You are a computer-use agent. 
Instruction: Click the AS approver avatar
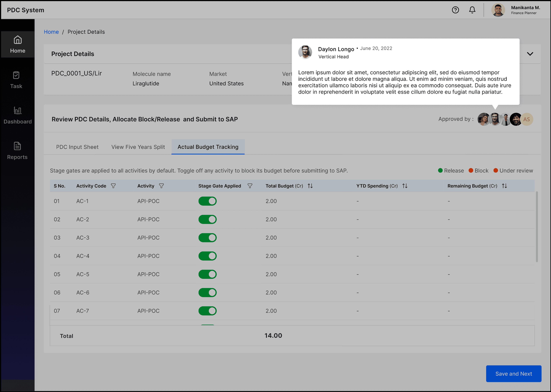pyautogui.click(x=527, y=119)
